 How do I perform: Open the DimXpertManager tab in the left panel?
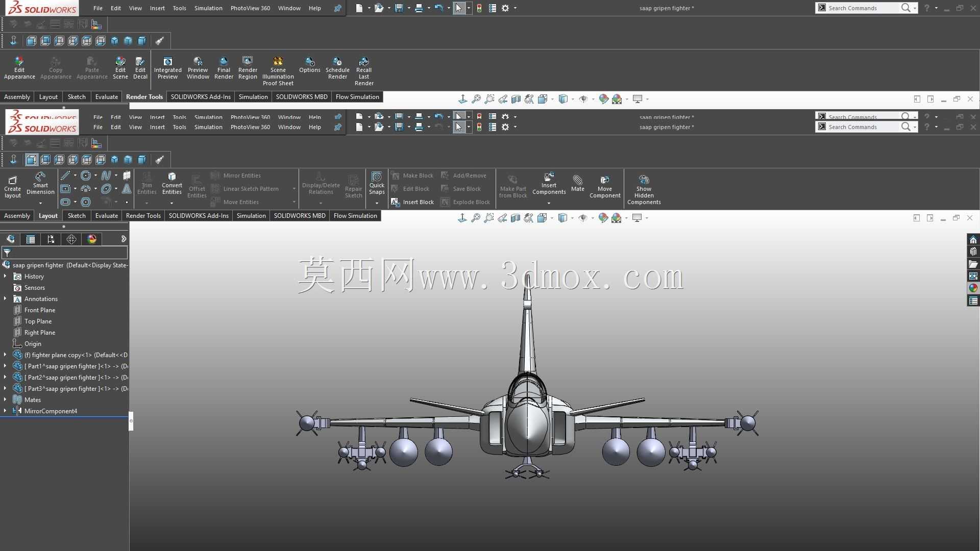pyautogui.click(x=71, y=239)
